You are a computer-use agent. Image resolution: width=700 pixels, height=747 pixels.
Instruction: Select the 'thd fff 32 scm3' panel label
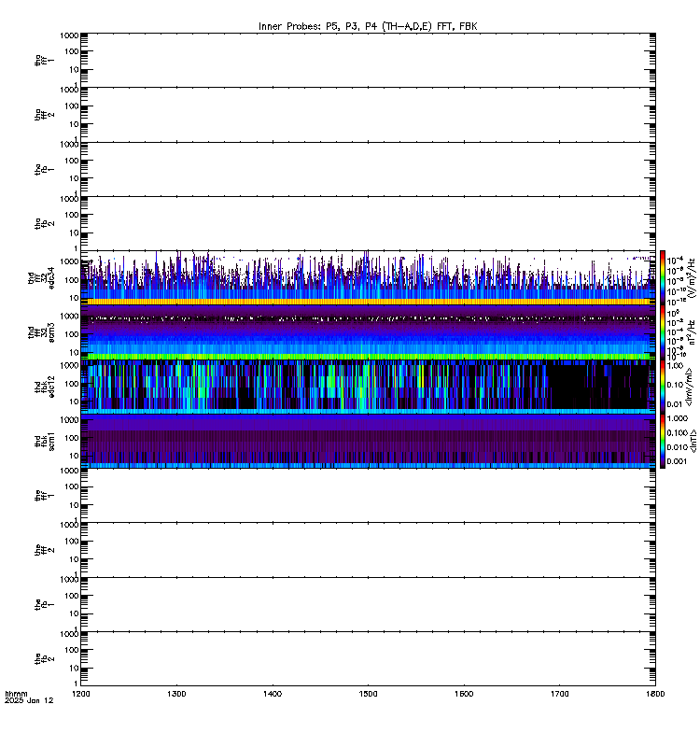[x=41, y=332]
